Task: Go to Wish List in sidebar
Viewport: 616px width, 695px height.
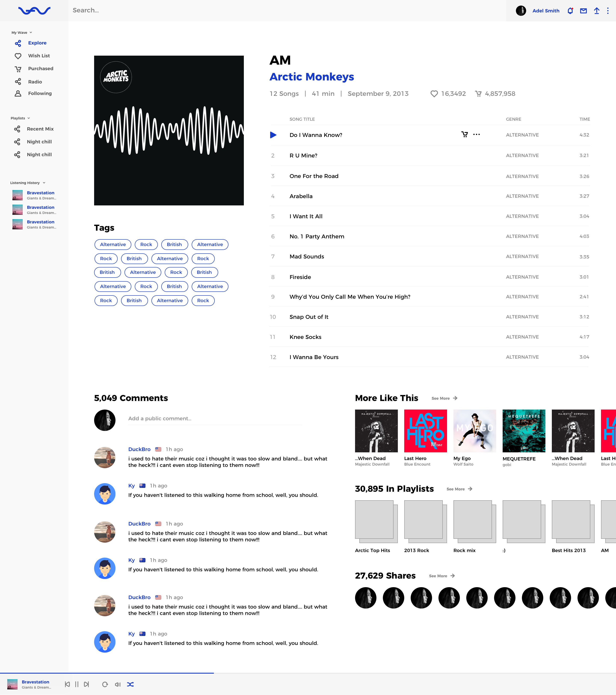Action: pos(39,56)
